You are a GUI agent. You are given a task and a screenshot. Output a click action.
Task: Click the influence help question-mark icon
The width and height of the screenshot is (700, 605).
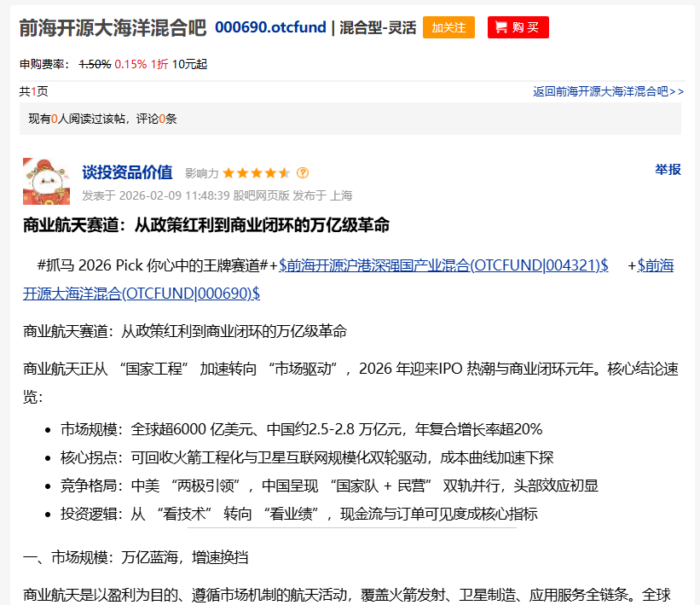pos(303,173)
